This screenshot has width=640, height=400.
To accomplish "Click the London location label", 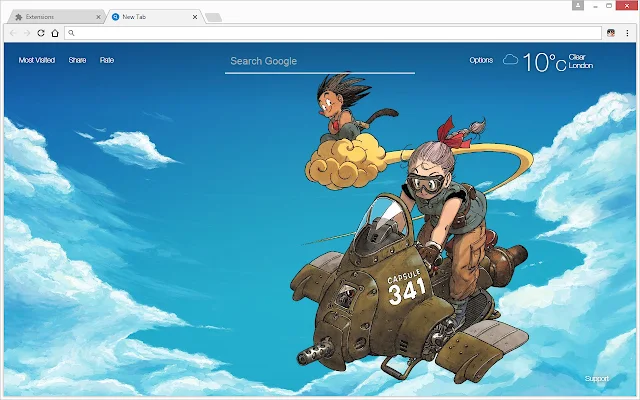I will (x=581, y=66).
